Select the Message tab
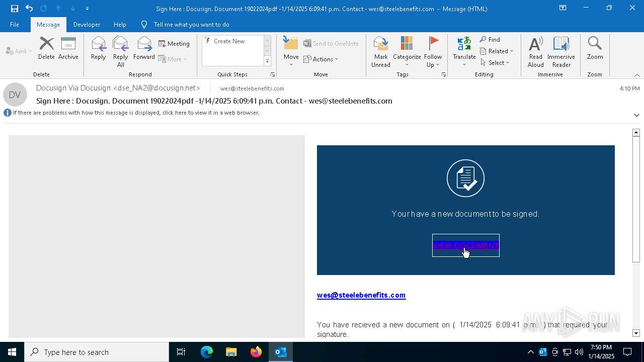 click(48, 25)
